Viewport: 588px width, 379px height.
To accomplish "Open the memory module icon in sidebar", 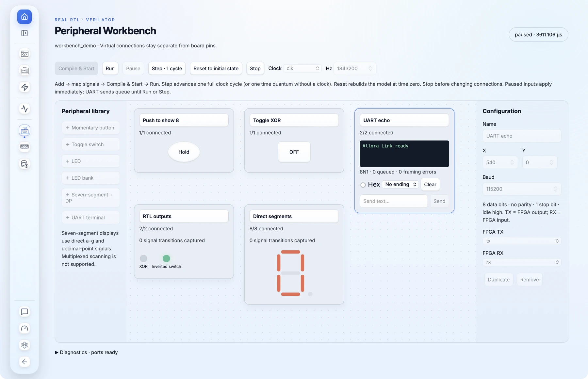I will click(x=24, y=147).
